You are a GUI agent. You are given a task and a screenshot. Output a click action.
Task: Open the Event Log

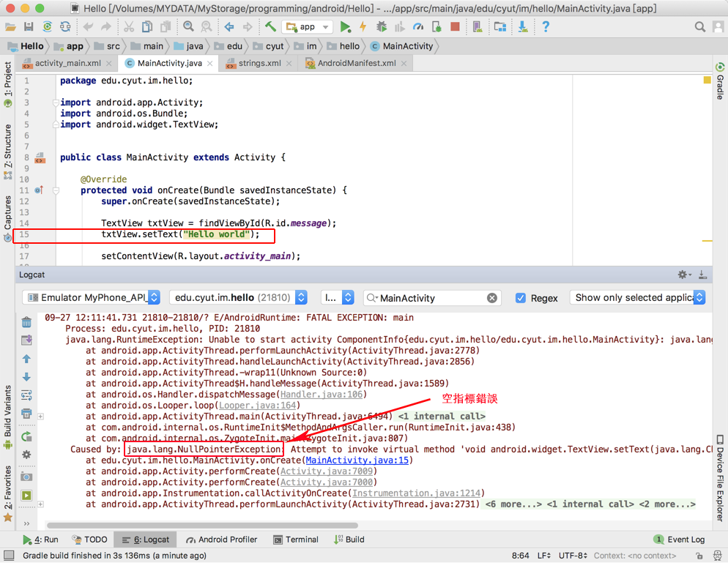(x=679, y=540)
